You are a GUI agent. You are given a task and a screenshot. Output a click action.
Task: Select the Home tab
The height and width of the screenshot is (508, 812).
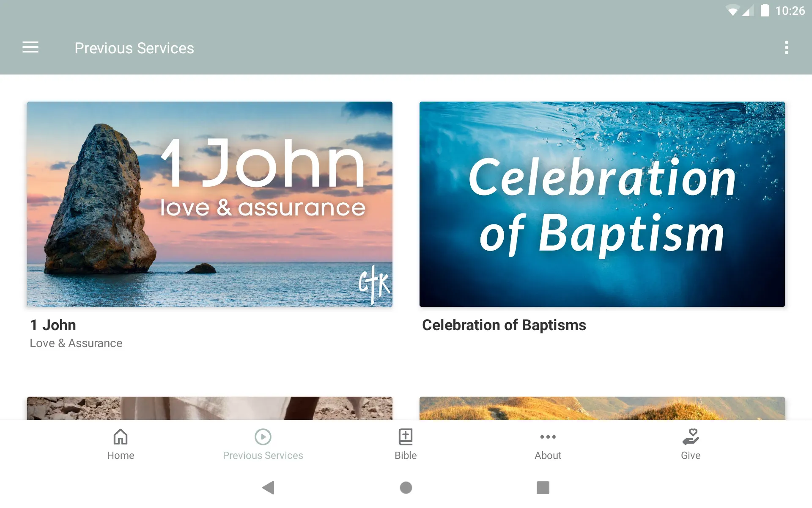(x=120, y=444)
